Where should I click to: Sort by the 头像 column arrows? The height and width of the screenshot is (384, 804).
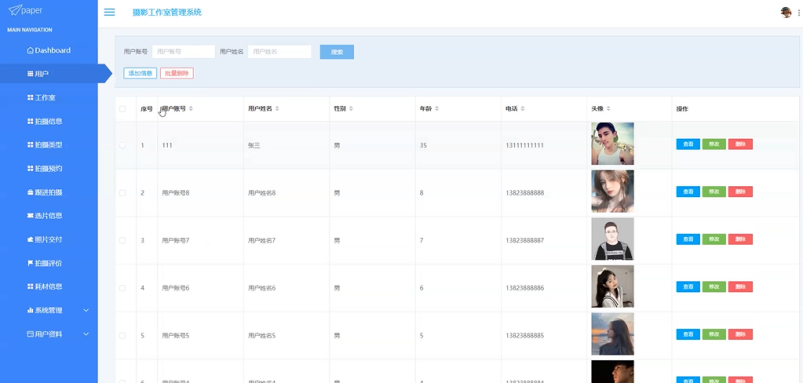tap(609, 109)
